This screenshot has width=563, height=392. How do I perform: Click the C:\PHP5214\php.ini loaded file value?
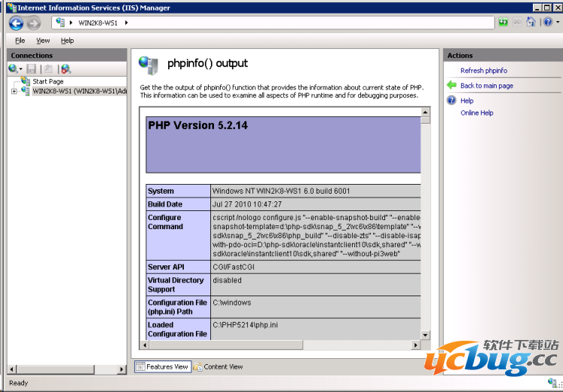[245, 325]
